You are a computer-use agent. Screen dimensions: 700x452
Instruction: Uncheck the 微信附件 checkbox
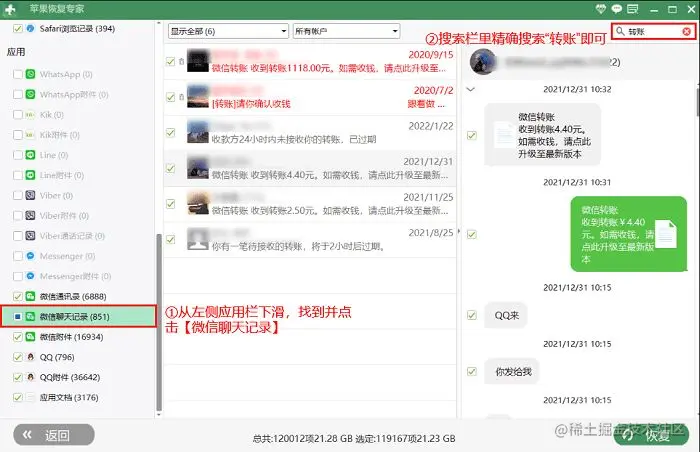coord(17,337)
